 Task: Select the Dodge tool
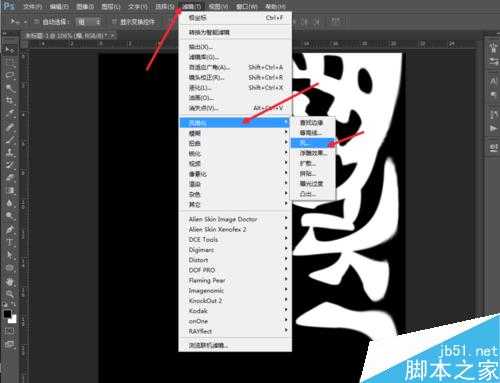point(10,216)
